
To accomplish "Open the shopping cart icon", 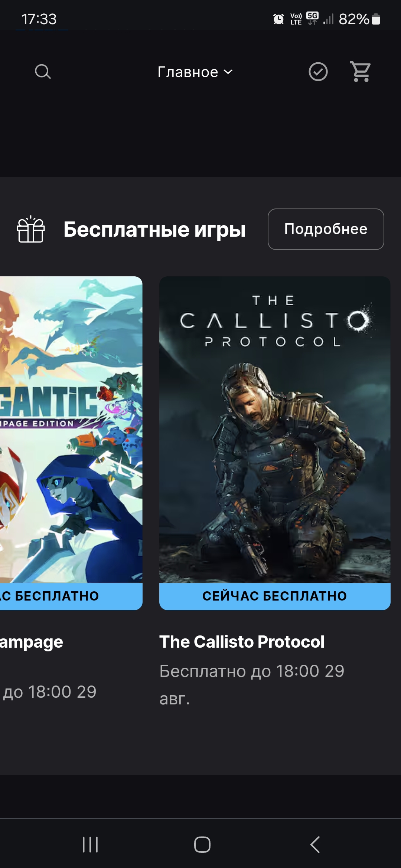I will (361, 72).
